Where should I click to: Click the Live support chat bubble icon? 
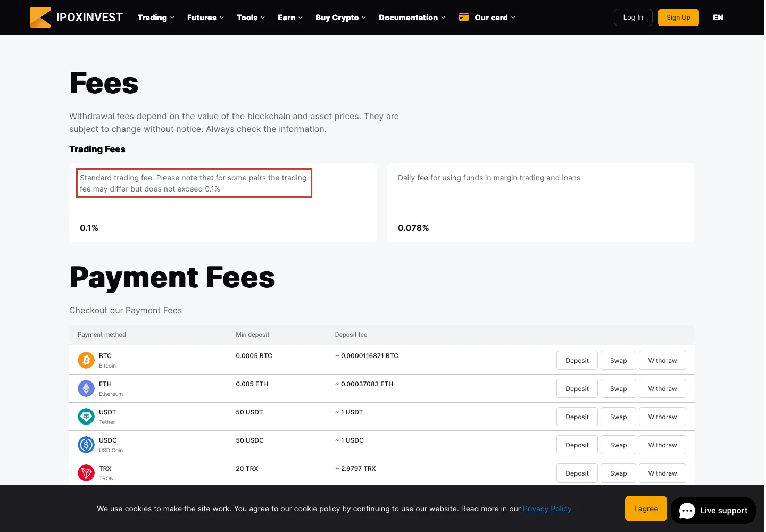coord(687,511)
